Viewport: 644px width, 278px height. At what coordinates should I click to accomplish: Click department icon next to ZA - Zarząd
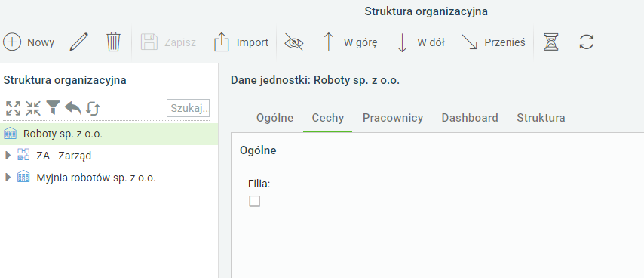coord(23,155)
